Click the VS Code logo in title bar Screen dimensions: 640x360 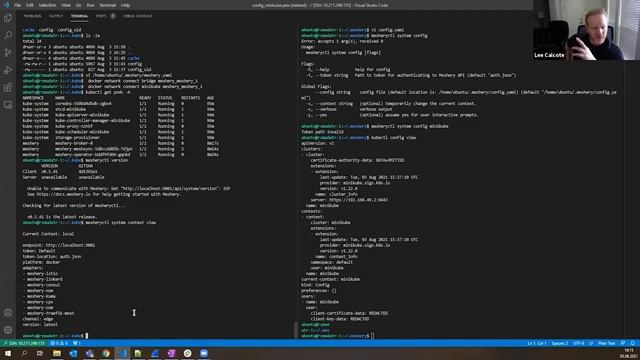point(6,5)
